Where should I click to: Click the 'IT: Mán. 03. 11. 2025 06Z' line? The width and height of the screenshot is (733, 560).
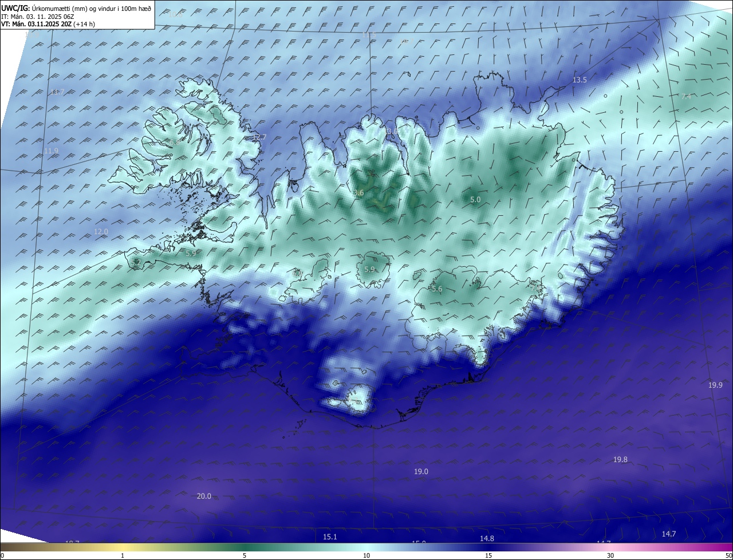[38, 17]
